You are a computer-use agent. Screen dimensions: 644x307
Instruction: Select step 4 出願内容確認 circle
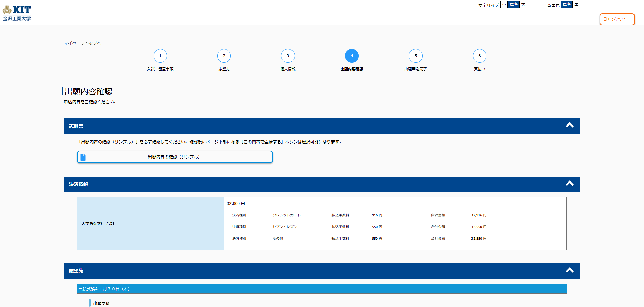click(352, 56)
